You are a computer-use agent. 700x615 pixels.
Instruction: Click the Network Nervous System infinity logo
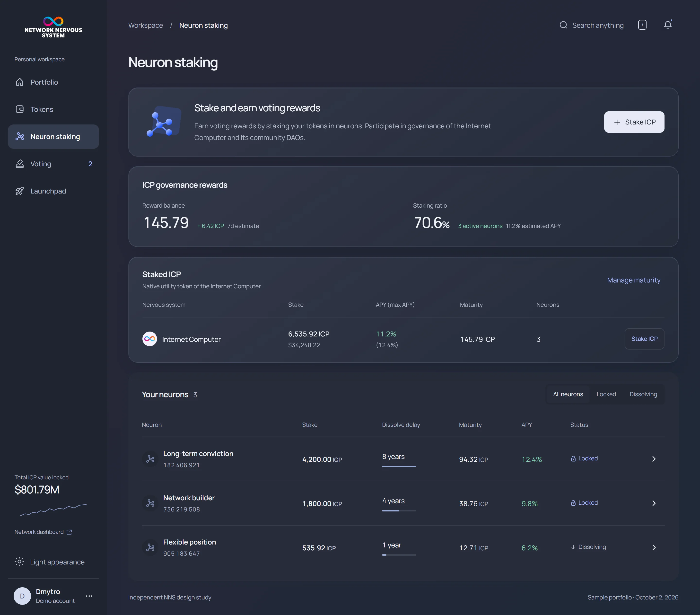pos(53,21)
